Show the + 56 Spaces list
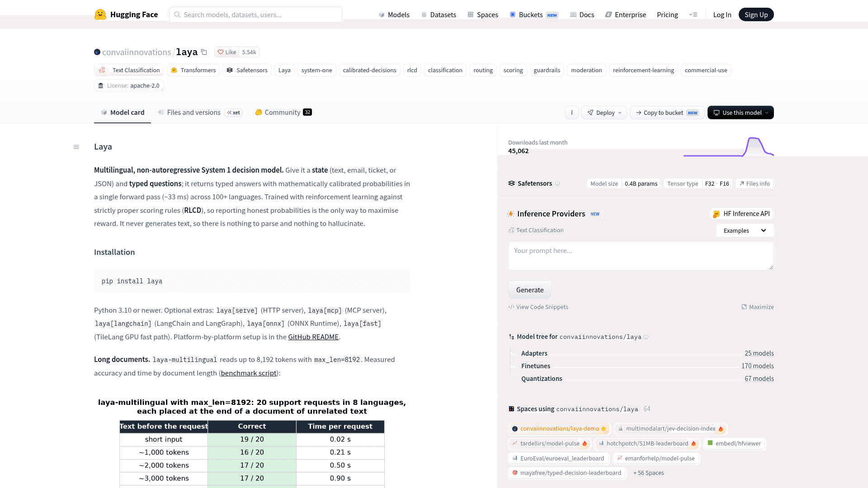Viewport: 868px width, 488px height. pos(648,473)
